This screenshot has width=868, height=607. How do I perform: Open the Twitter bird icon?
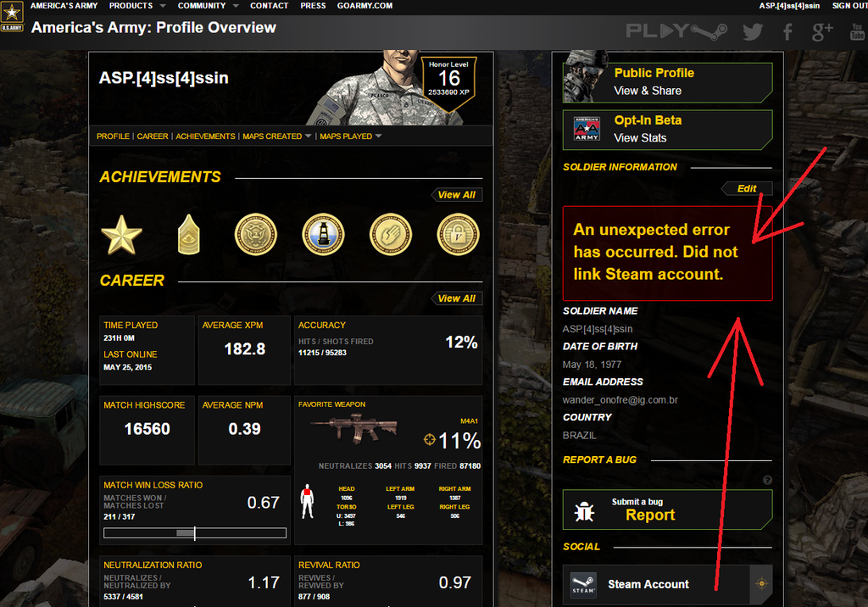click(753, 32)
